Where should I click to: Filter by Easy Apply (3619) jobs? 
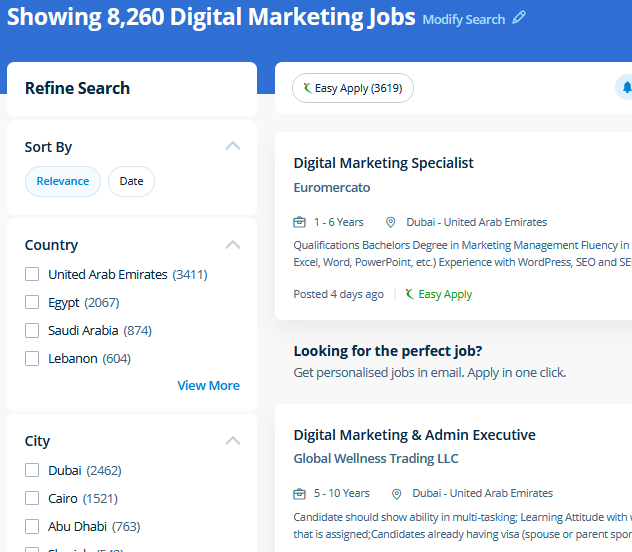coord(352,88)
